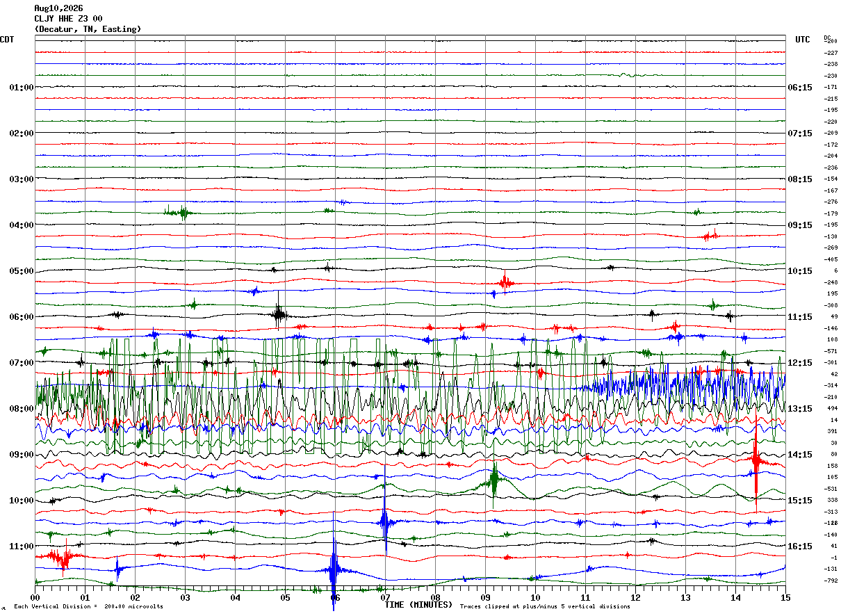
Task: Click the DC offset value -405
Action: tap(831, 259)
